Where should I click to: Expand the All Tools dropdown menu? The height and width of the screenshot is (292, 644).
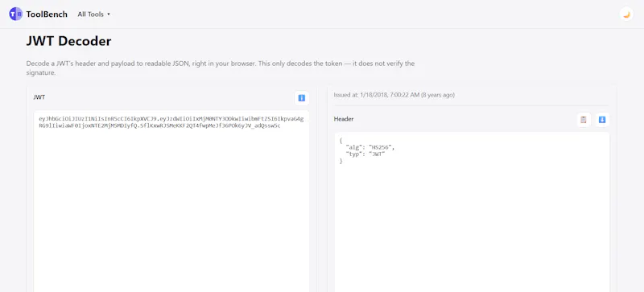[x=93, y=14]
